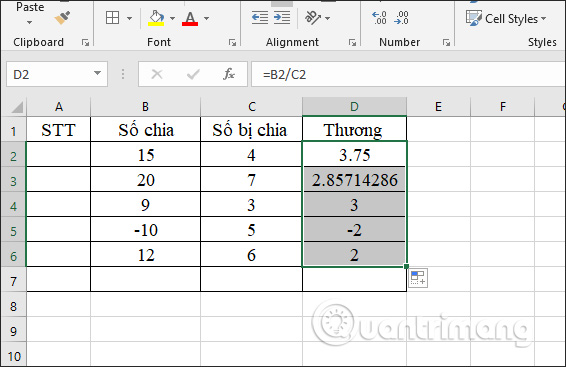Click the Decrease Decimal icon
The width and height of the screenshot is (566, 367).
(401, 17)
